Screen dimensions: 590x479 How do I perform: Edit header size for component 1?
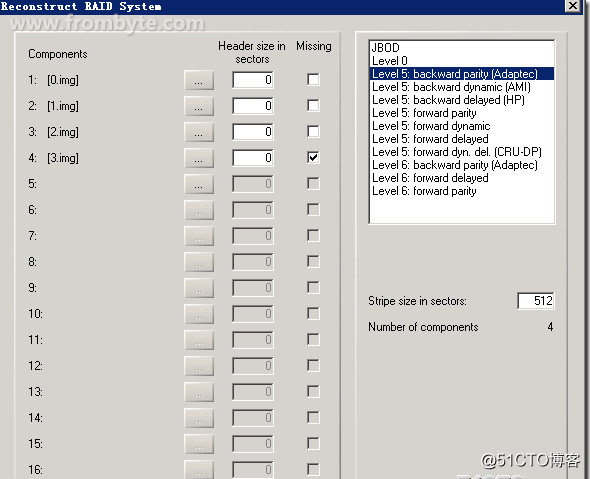(253, 80)
